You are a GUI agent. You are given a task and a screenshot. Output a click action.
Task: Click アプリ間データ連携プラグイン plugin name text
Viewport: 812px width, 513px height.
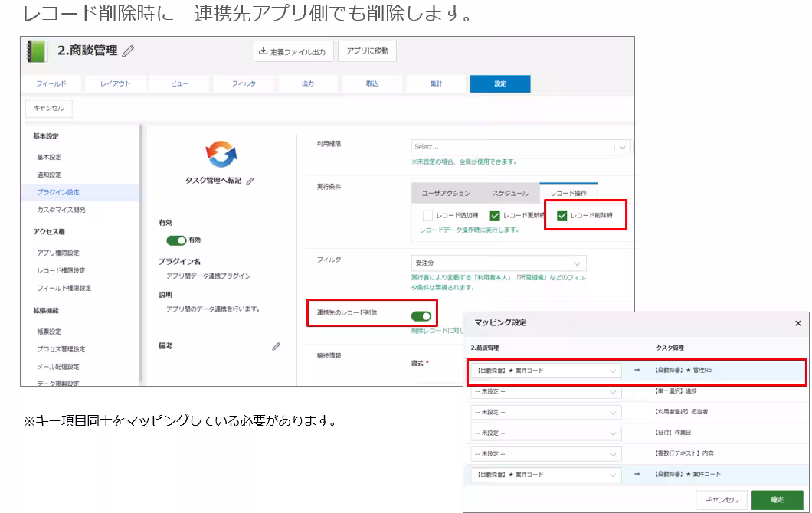208,276
